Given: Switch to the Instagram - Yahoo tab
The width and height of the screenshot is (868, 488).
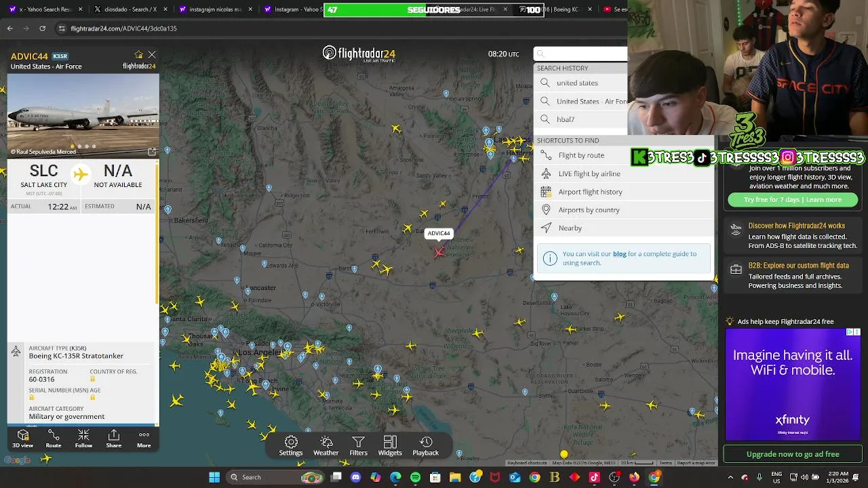Looking at the screenshot, I should 292,9.
